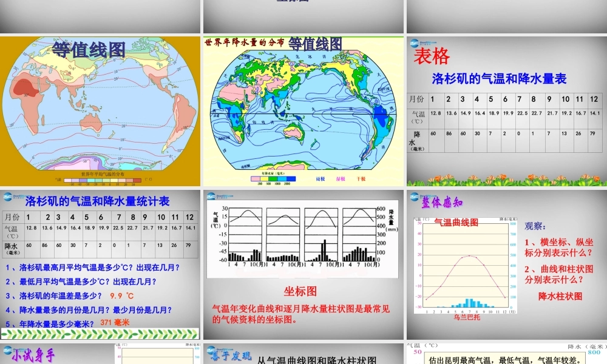The width and height of the screenshot is (607, 364).
Task: Click question 2 '最低月平均气温是多少℃'
Action: 81,281
